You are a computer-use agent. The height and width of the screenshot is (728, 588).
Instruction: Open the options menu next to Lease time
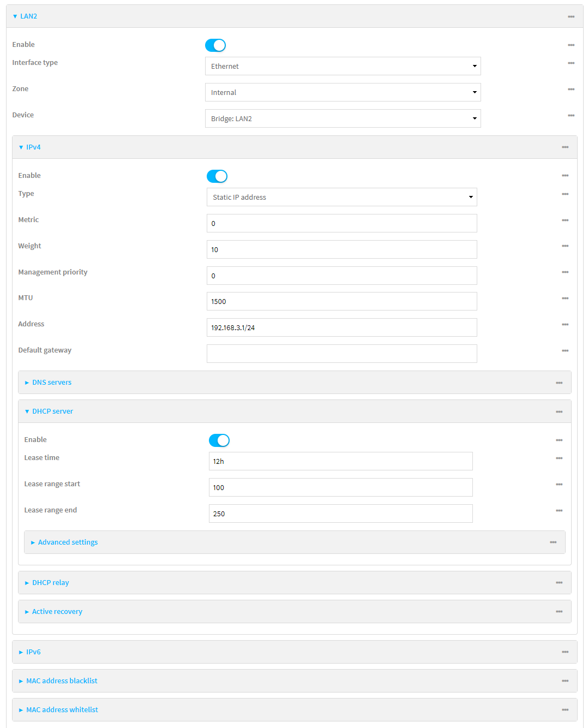click(x=559, y=458)
